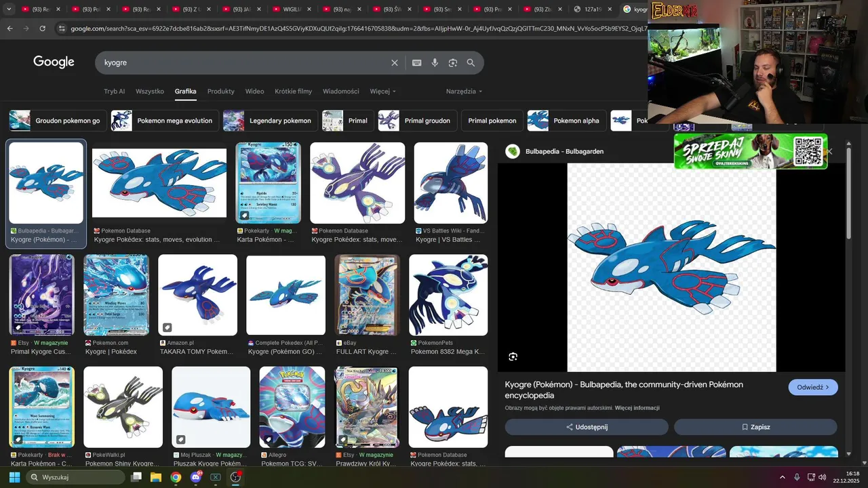Filter by Primal groudon chip
Viewport: 868px width, 488px height.
pos(418,121)
